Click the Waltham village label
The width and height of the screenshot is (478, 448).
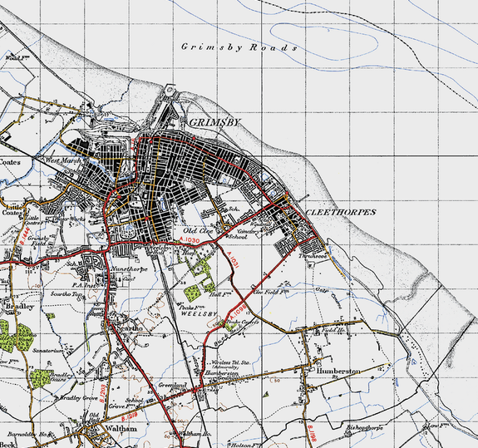(121, 429)
